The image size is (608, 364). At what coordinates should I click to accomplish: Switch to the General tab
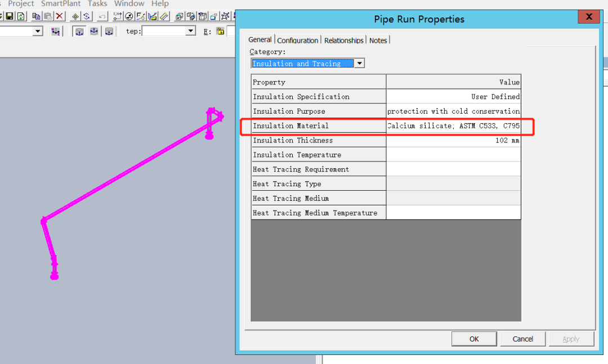click(x=260, y=39)
